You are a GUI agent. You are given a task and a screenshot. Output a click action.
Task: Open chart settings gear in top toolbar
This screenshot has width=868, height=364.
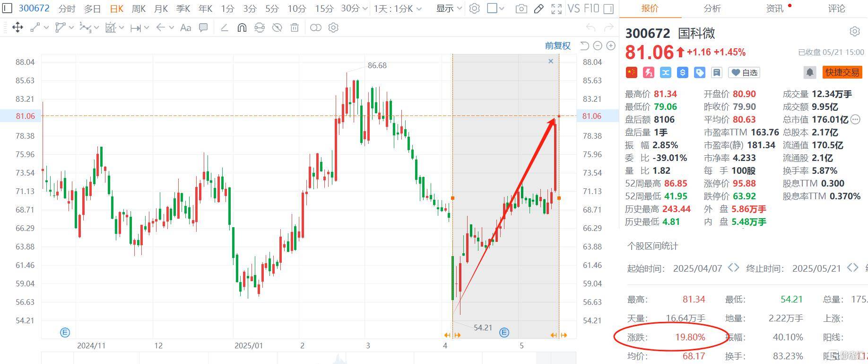point(475,9)
